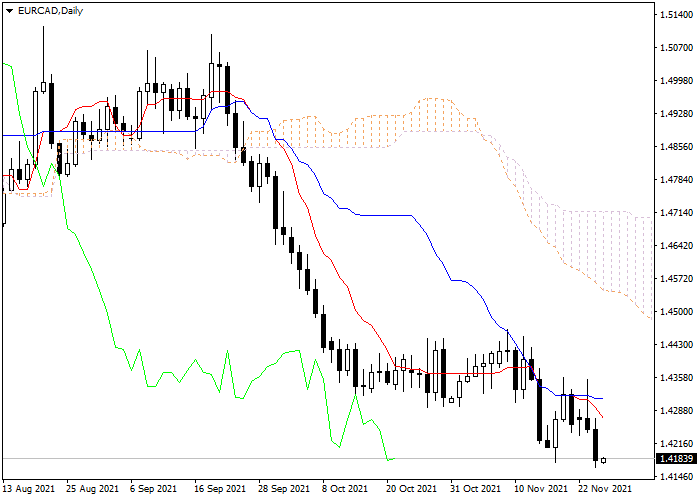Select the 13 Aug 2021 date label

point(29,489)
